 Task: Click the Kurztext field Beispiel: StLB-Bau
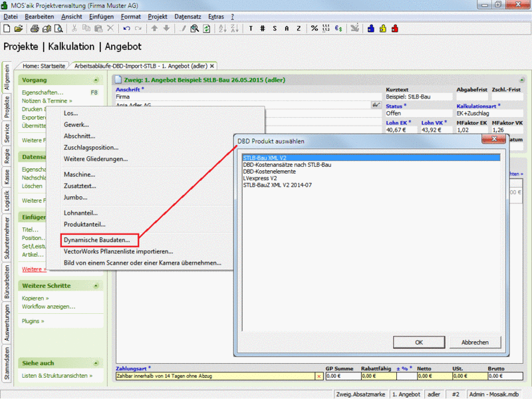[419, 96]
